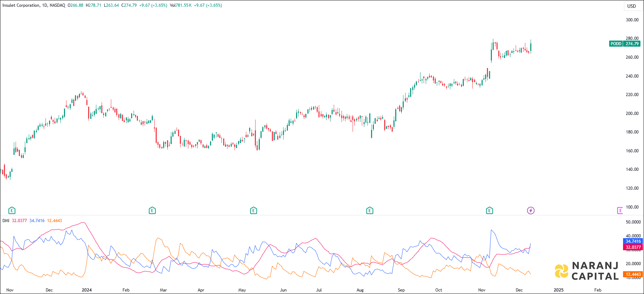Viewport: 644px width, 294px height.
Task: Click the 160.00 price axis label
Action: (x=632, y=151)
